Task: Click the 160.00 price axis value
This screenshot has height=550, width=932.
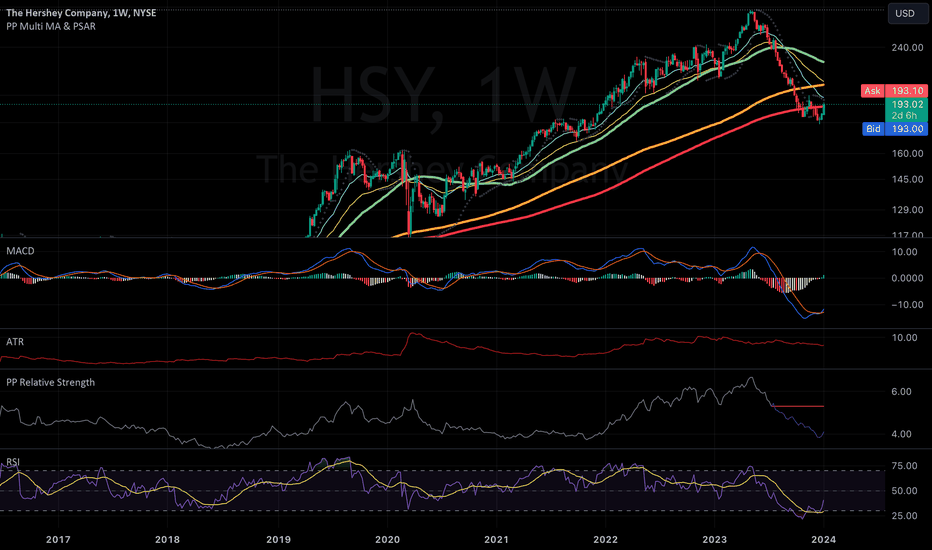Action: (907, 153)
